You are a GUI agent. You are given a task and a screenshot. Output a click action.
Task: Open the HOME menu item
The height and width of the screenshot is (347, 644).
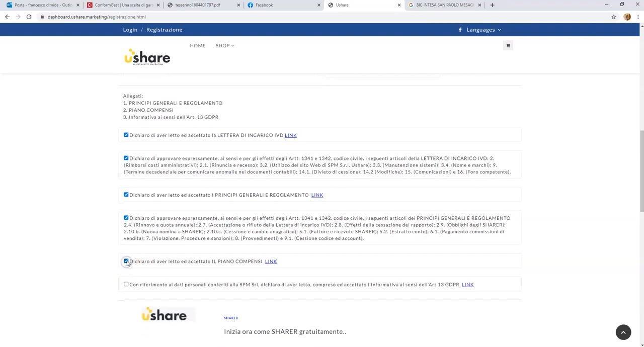(x=198, y=46)
